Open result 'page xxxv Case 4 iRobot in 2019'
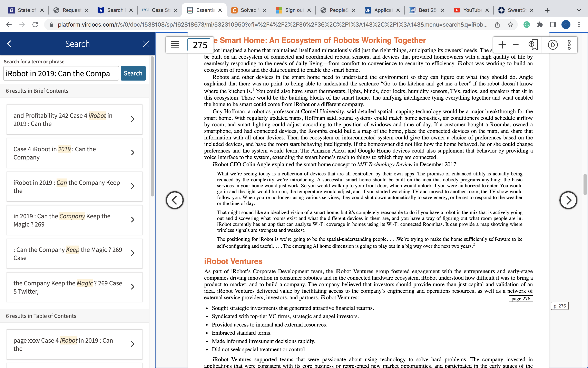This screenshot has height=368, width=588. (x=74, y=344)
